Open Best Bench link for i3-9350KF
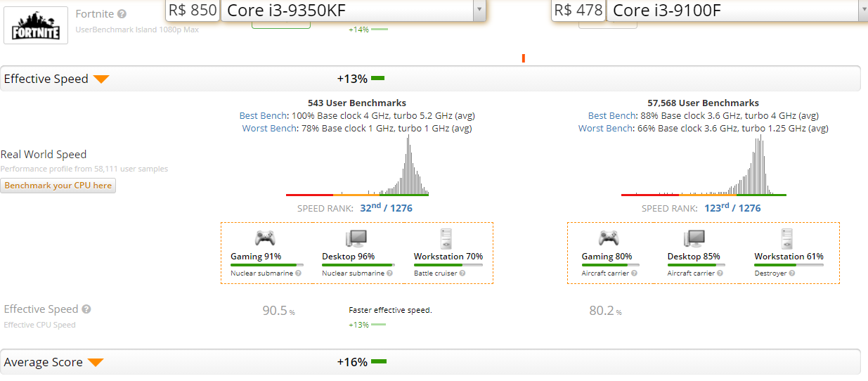Screen dimensions: 868x381 (264, 116)
